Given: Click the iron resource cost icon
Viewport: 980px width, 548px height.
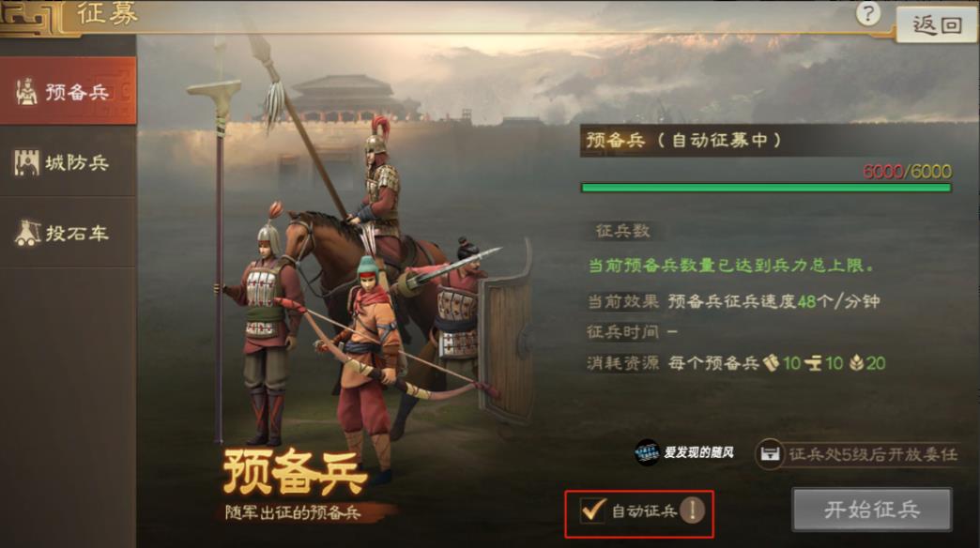Looking at the screenshot, I should (x=813, y=363).
